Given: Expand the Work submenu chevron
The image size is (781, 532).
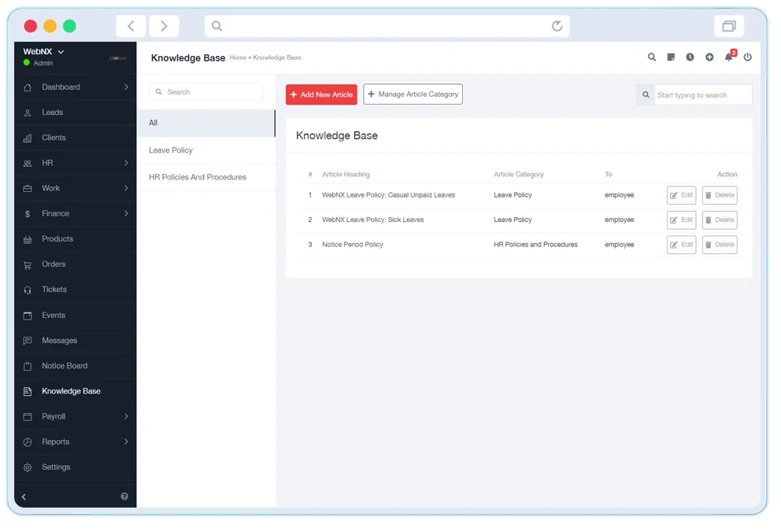Looking at the screenshot, I should (x=126, y=189).
